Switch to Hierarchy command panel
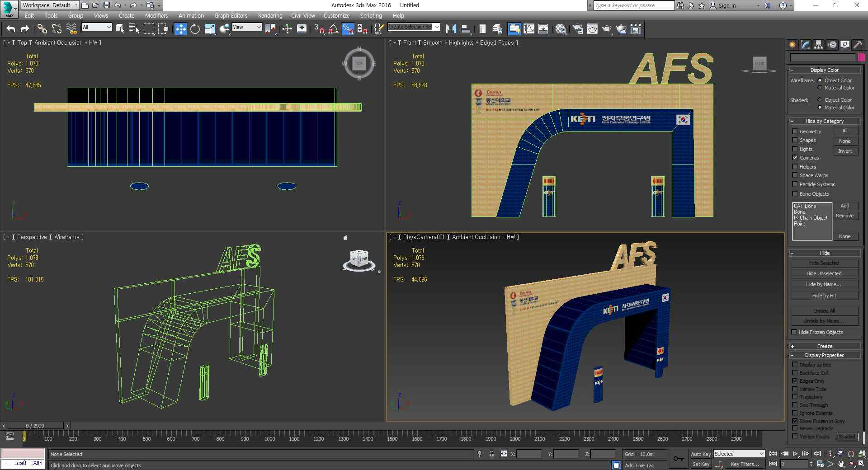This screenshot has height=470, width=868. pyautogui.click(x=819, y=44)
